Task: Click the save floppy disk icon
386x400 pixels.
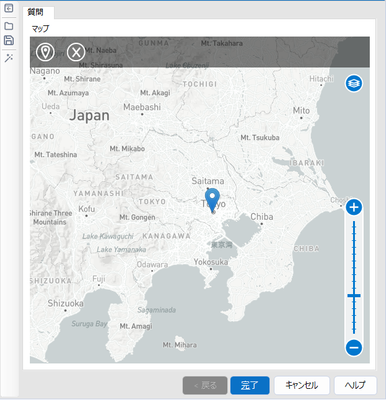Action: tap(9, 40)
